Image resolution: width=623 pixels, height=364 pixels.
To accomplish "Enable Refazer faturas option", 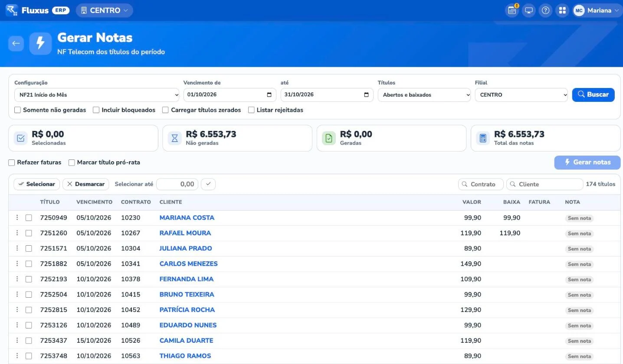I will pos(12,162).
